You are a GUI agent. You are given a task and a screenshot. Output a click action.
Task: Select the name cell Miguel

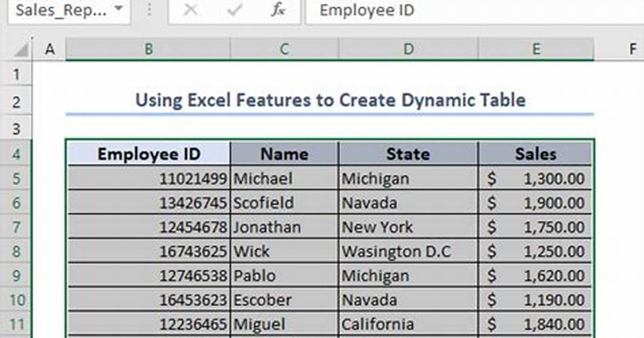tap(284, 325)
